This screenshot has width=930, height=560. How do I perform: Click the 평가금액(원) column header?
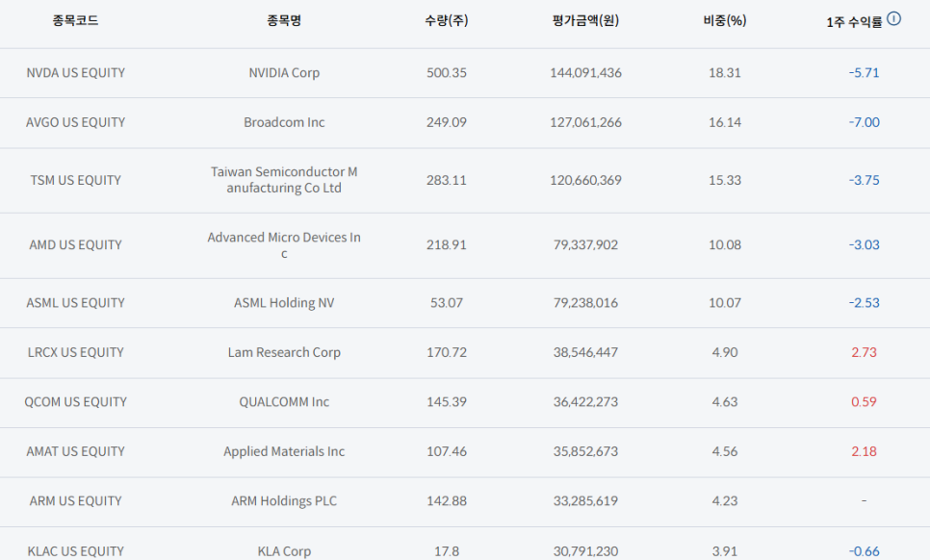pyautogui.click(x=585, y=21)
